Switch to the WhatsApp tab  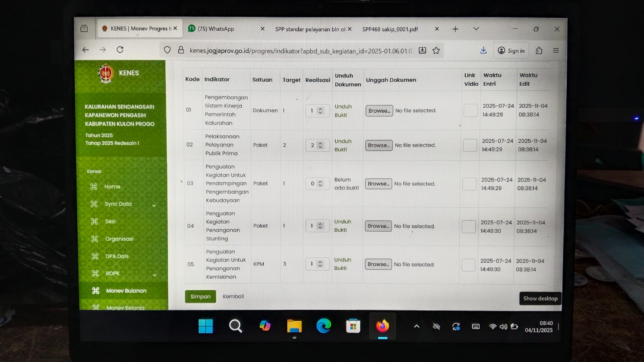(x=221, y=29)
